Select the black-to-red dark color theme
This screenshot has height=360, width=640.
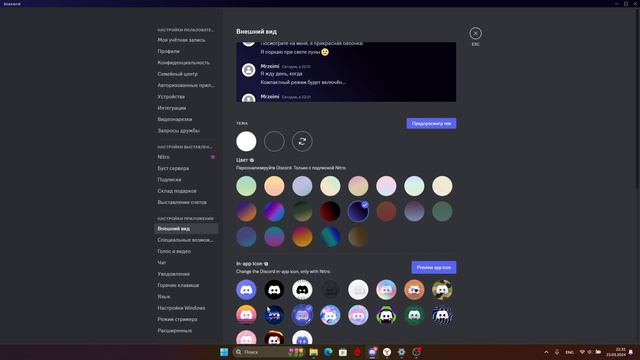330,211
